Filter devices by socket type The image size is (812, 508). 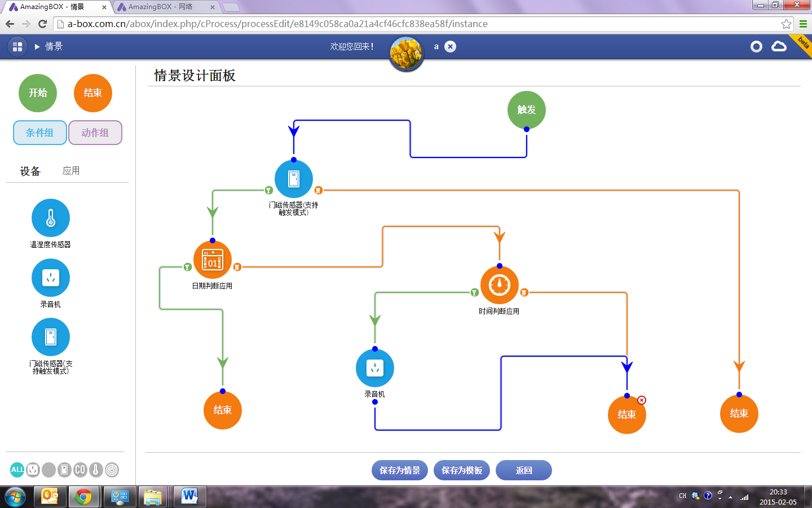point(33,470)
